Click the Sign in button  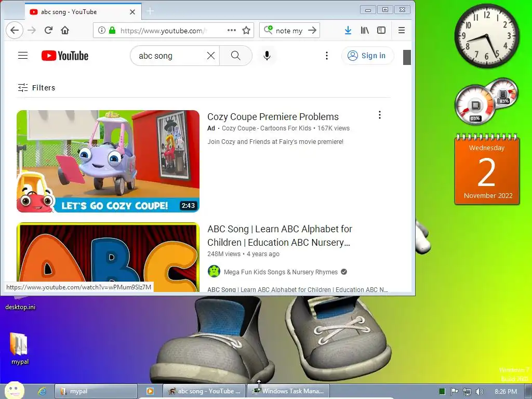coord(367,56)
